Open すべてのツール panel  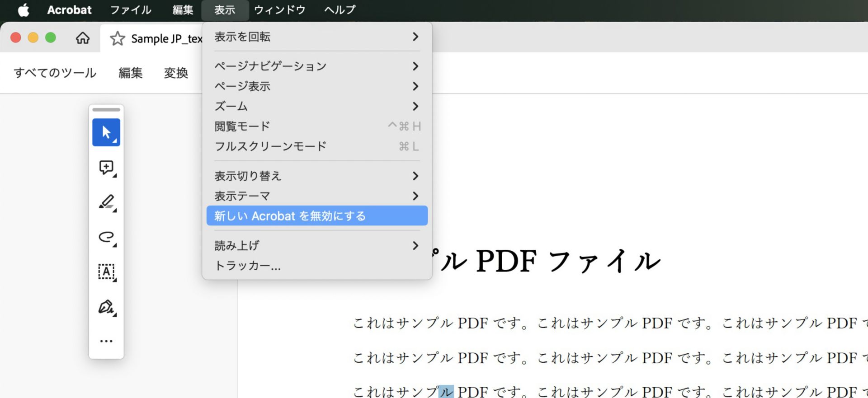[55, 73]
